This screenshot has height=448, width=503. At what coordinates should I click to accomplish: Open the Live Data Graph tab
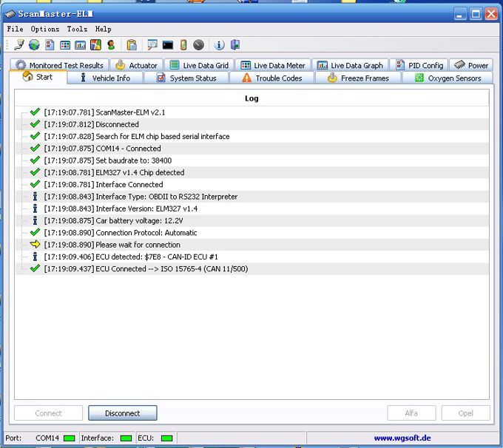[x=350, y=65]
